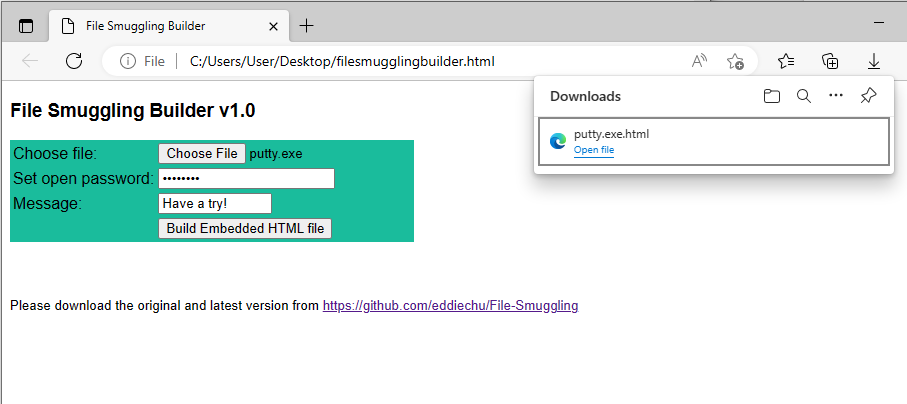
Task: Click the File Smuggling Builder v1.0 heading
Action: point(133,111)
